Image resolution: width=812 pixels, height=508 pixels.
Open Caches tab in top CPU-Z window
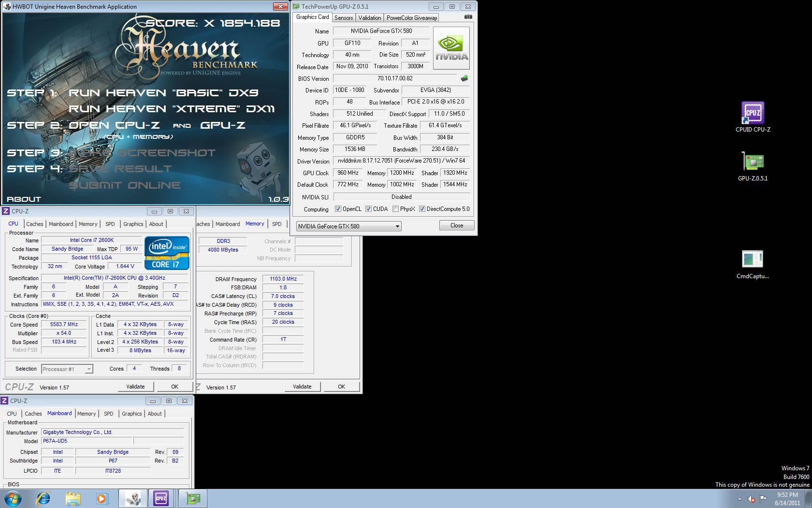(35, 224)
